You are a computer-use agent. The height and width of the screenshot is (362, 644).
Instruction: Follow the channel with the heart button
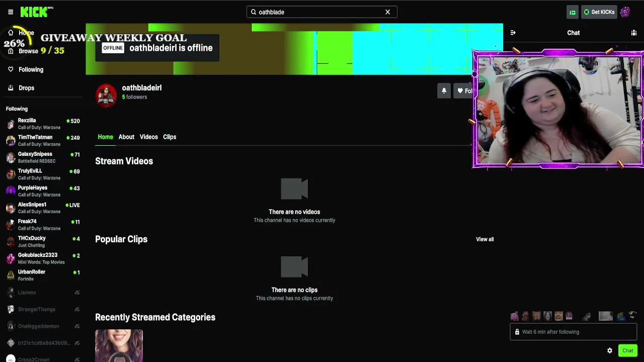[x=464, y=91]
